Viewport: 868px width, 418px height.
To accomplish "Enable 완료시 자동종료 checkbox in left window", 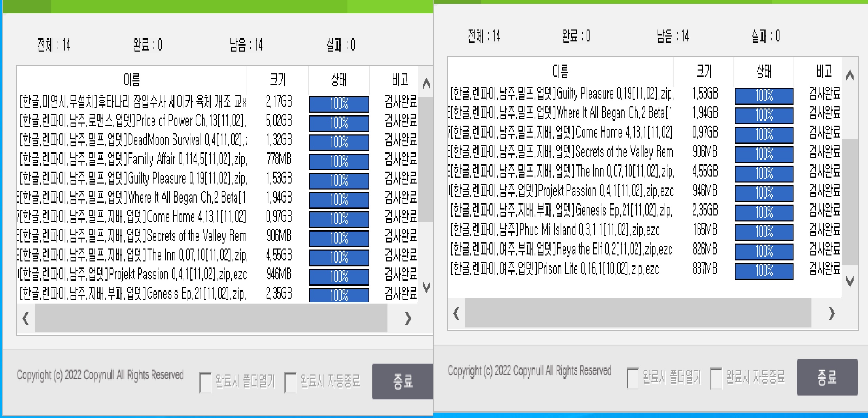I will tap(290, 382).
